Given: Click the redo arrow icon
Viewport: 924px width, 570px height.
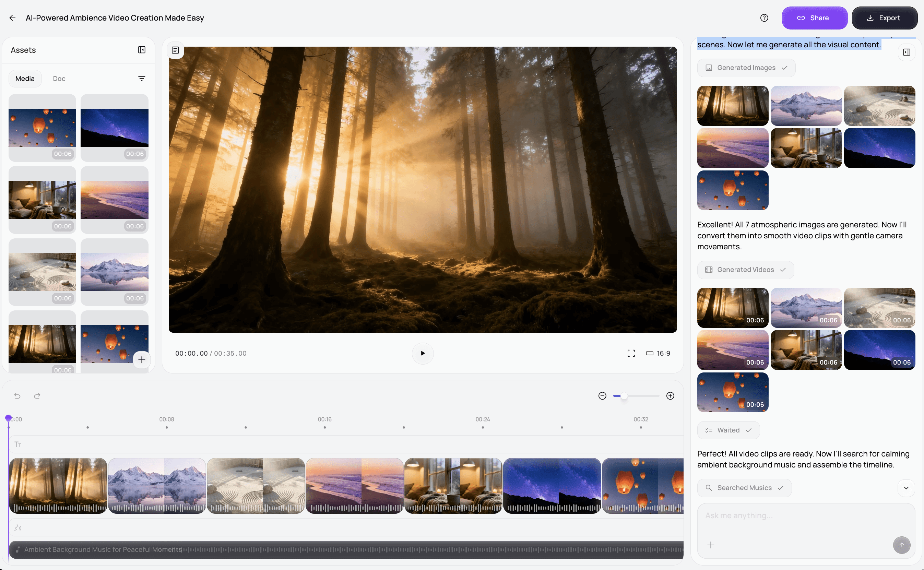Looking at the screenshot, I should click(37, 396).
